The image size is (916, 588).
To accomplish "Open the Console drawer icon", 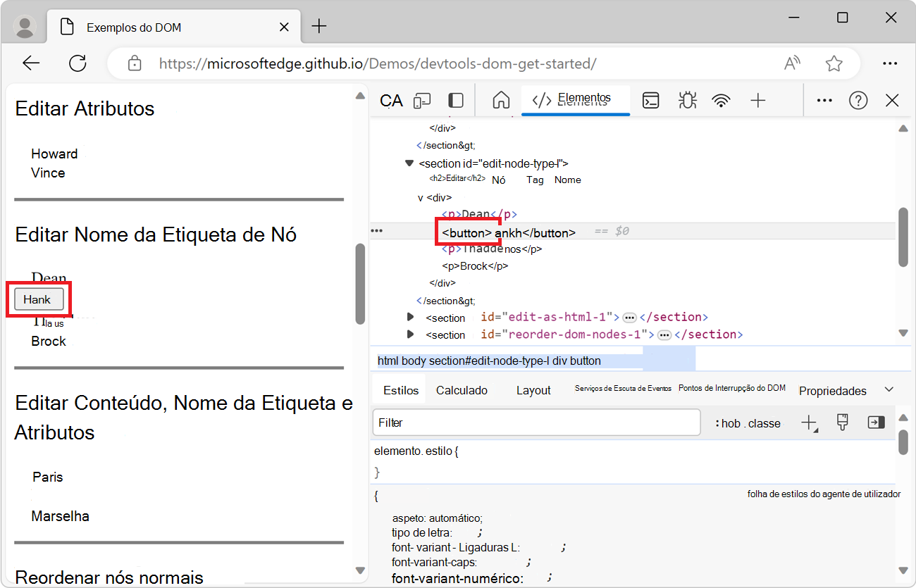I will (650, 100).
